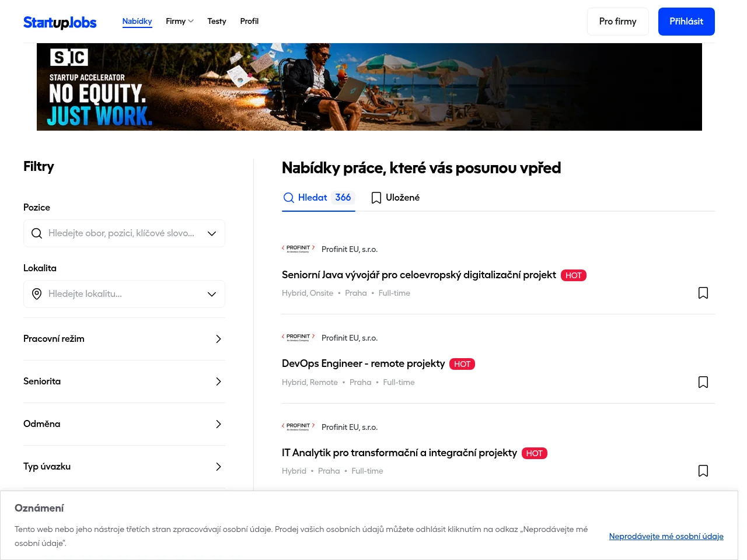Click the Přihlásit button
Image resolution: width=747 pixels, height=560 pixels.
(686, 22)
